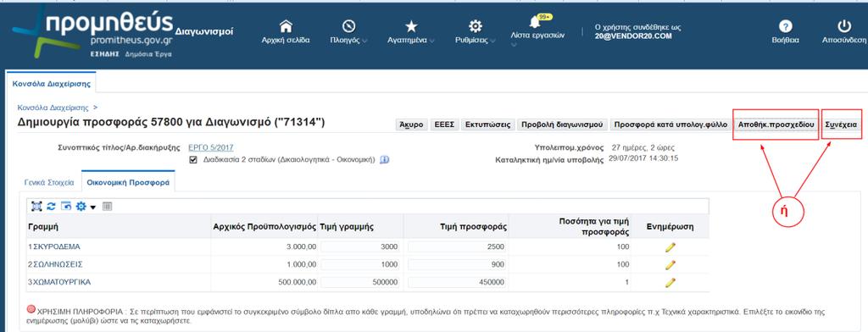Refresh the table with the refresh icon
The width and height of the screenshot is (868, 332).
(x=51, y=207)
